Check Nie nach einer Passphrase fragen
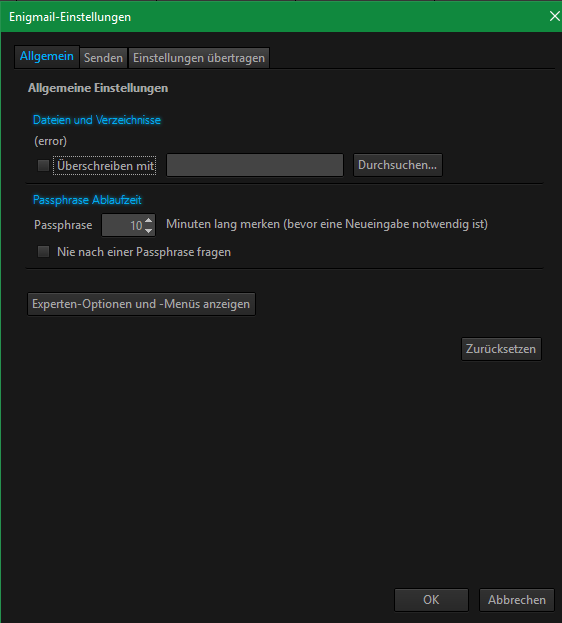The image size is (562, 623). click(43, 252)
